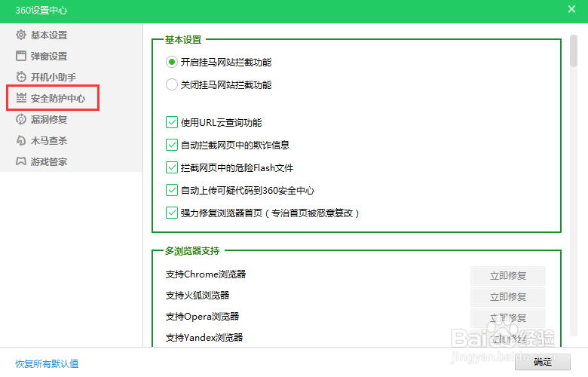Viewport: 588px width, 377px height.
Task: Click 立即修复 for Yandex浏览器
Action: (508, 339)
